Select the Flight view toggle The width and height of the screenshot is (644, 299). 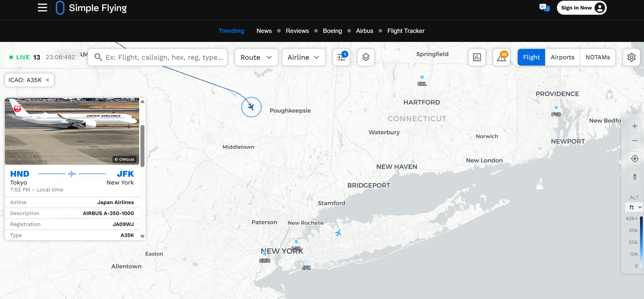[531, 57]
